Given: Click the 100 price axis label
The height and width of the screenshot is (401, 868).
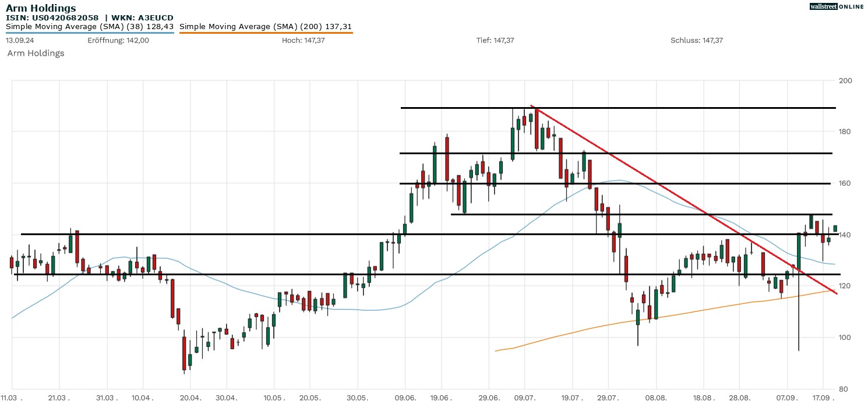Looking at the screenshot, I should (x=845, y=338).
